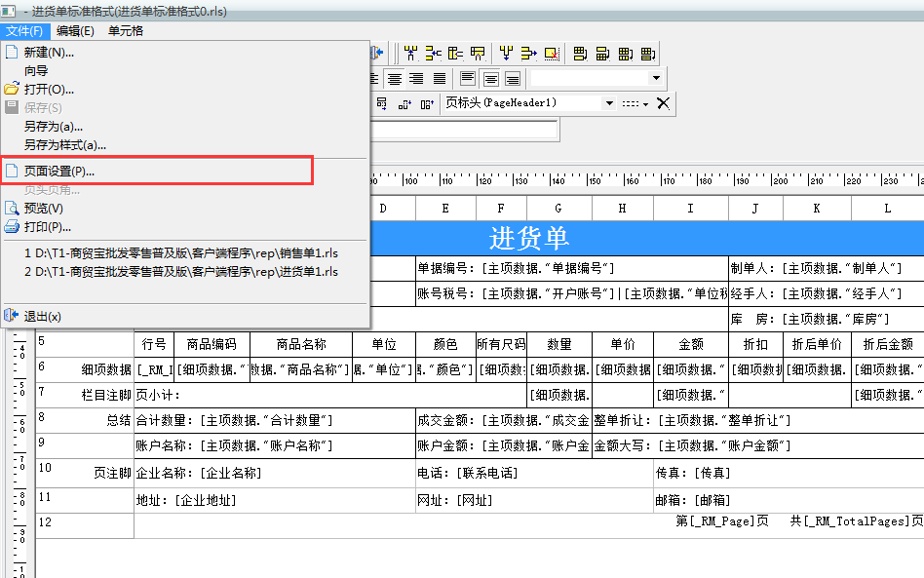Click the delete band X icon
Screen dimensions: 924x578
[662, 101]
